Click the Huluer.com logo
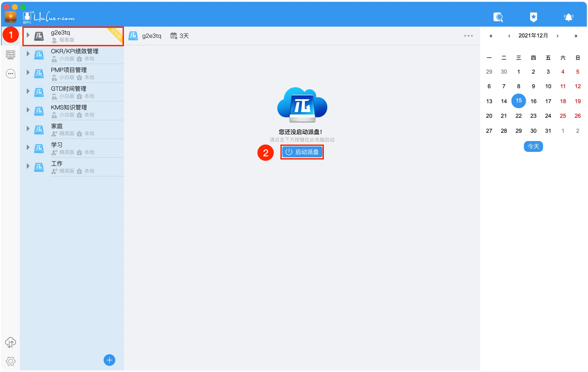Screen dimensions: 588x372 49,17
